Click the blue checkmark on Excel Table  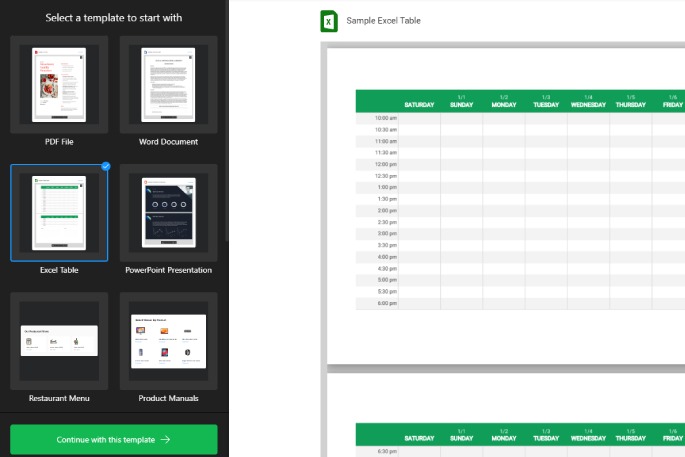(106, 167)
